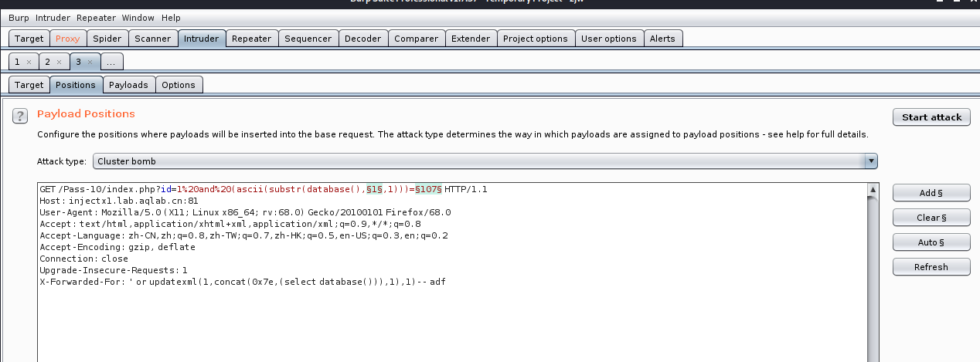
Task: Switch to the Extender tab
Action: point(470,39)
